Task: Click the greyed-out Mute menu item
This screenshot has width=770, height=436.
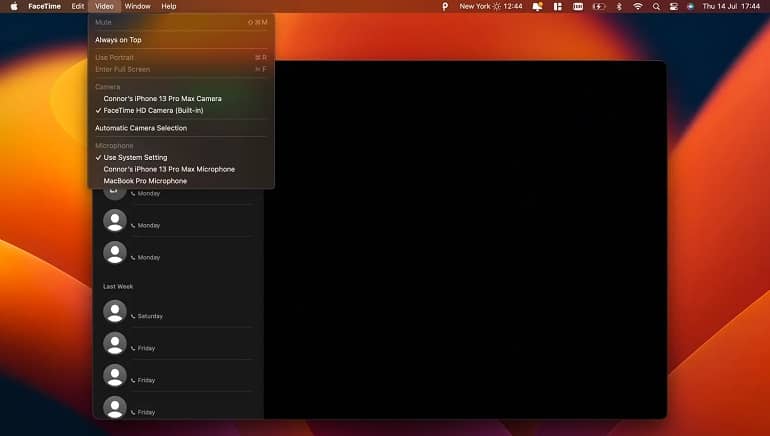Action: 181,22
